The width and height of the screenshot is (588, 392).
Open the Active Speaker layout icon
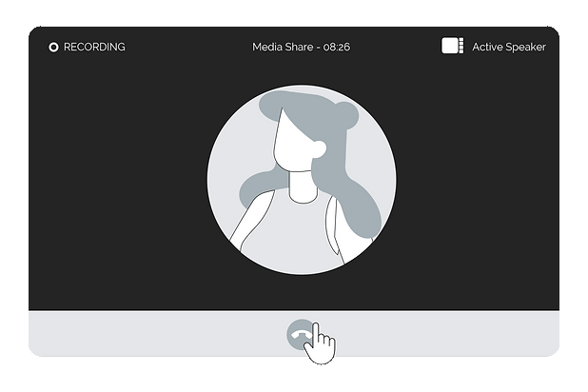[x=452, y=46]
